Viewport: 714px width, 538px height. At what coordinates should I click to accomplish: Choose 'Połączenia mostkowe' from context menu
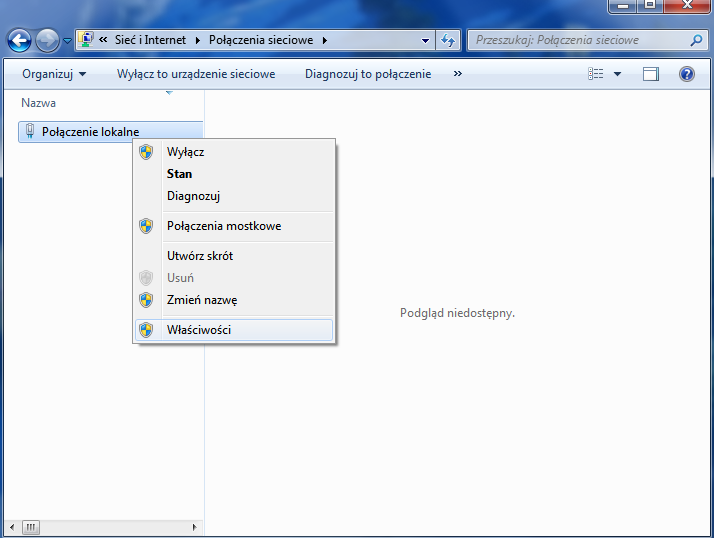click(x=234, y=226)
